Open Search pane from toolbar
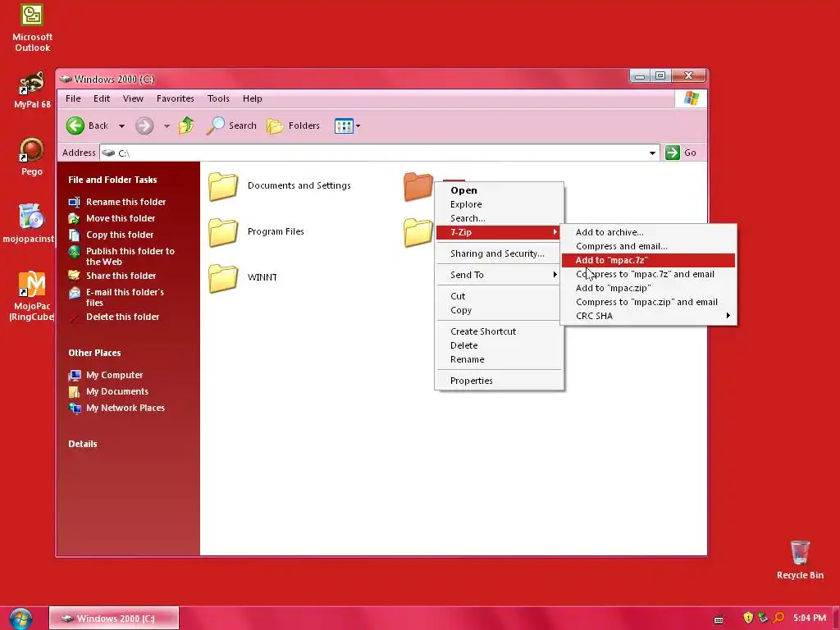Image resolution: width=840 pixels, height=630 pixels. (232, 126)
